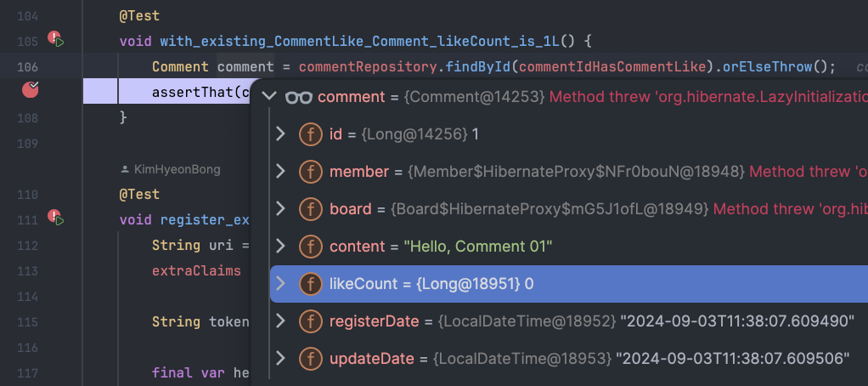Toggle the breakpoint at line 107
This screenshot has width=868, height=386.
(31, 88)
